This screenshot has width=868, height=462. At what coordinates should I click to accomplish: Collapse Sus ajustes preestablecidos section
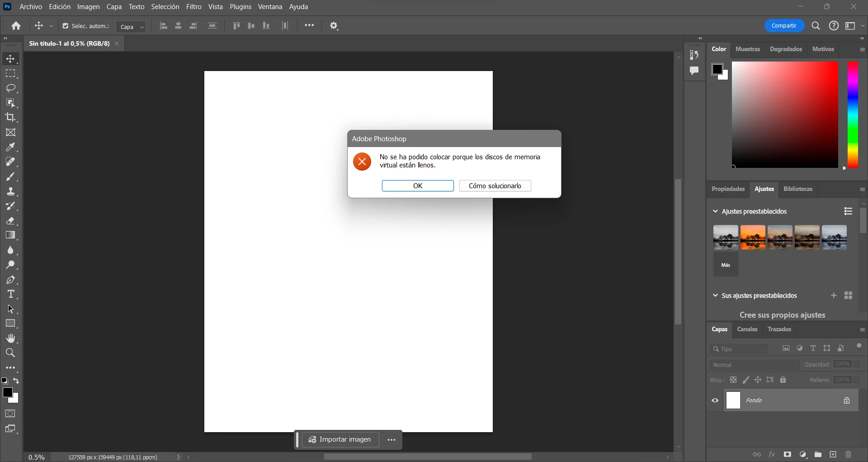(x=715, y=295)
